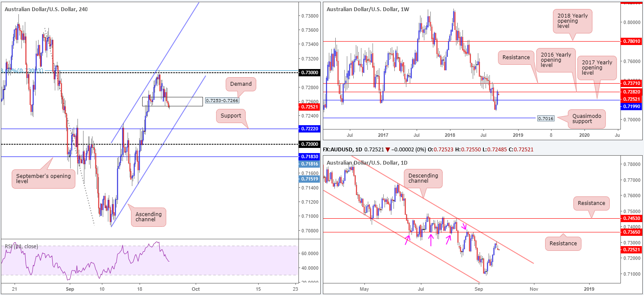Click the "2016 Yearly opening level" callout
Screen dimensions: 644x295
(x=556, y=60)
